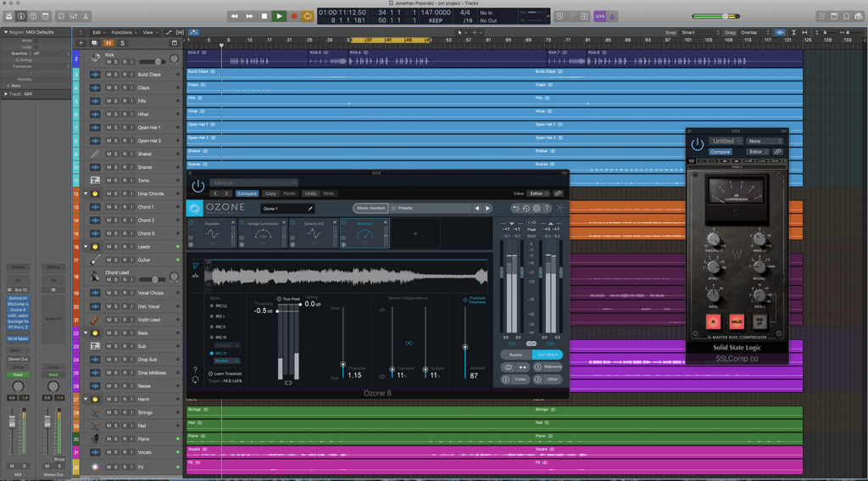Select the Dynamic EQ module in Ozone
Image resolution: width=868 pixels, height=481 pixels.
point(314,232)
